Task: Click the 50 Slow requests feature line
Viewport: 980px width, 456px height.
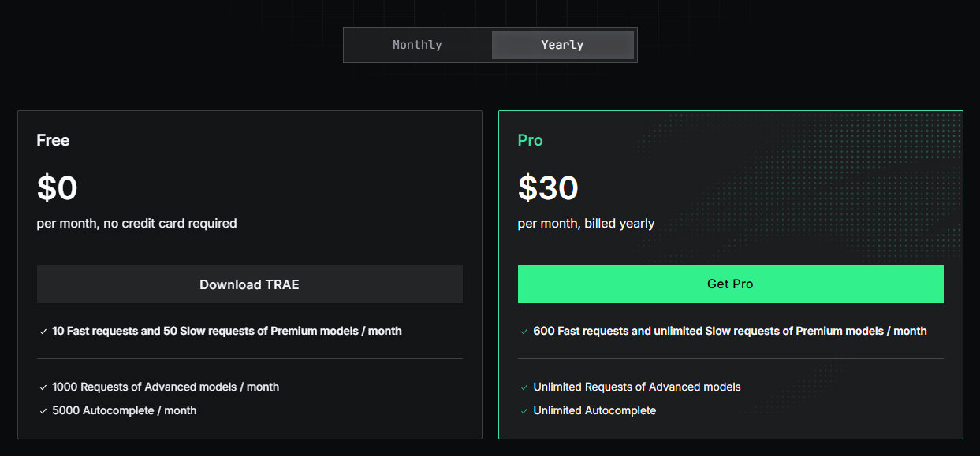Action: coord(227,331)
